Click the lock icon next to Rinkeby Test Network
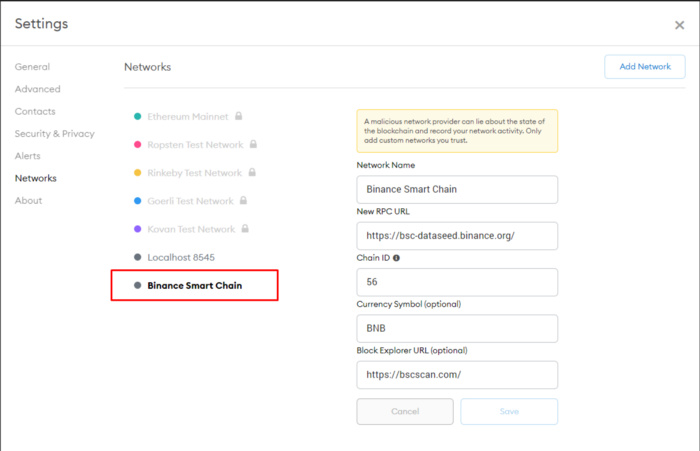This screenshot has height=451, width=700. [x=252, y=173]
